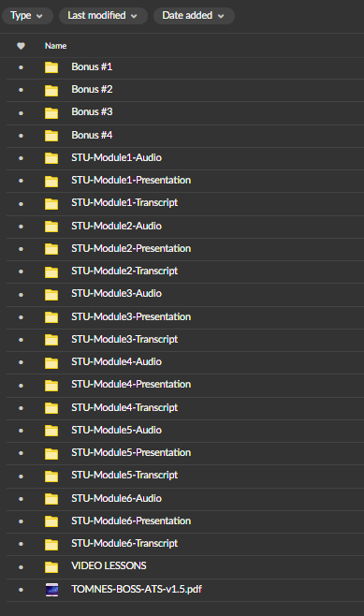Click the folder icon for VIDEO LESSONS

coord(51,567)
